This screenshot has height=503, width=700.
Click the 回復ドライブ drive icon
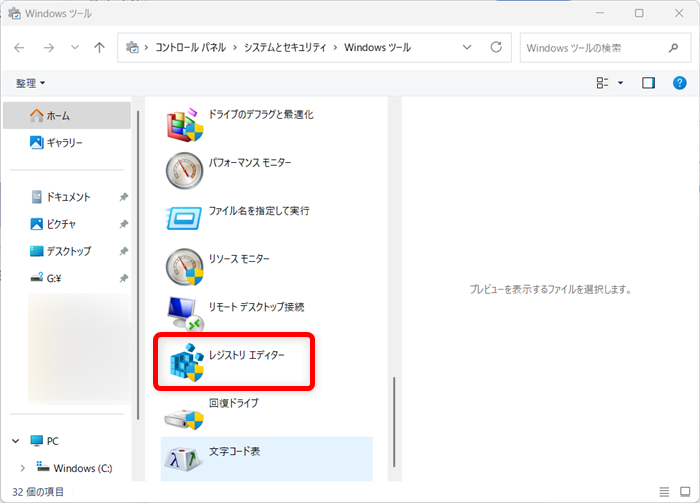pos(184,420)
